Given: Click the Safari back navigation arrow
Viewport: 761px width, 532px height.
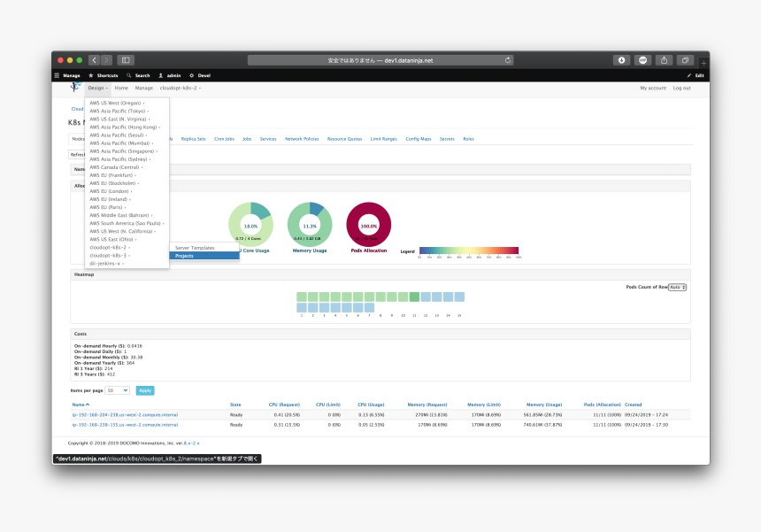Looking at the screenshot, I should point(94,60).
